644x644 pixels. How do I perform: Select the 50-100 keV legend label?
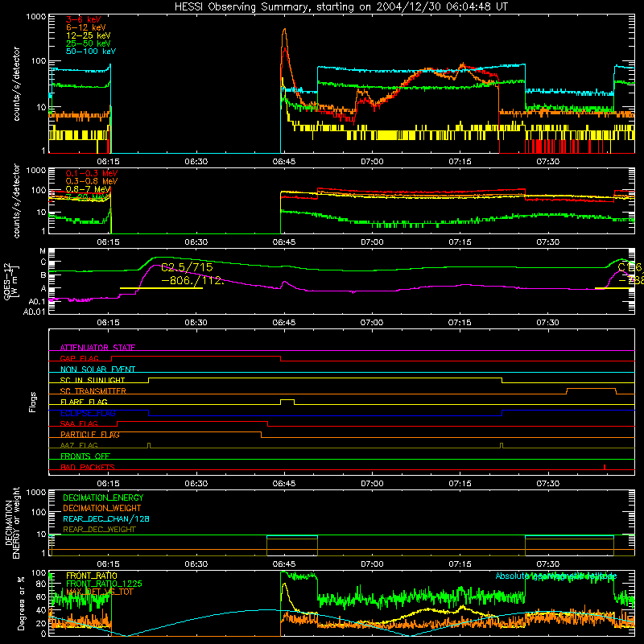point(91,52)
